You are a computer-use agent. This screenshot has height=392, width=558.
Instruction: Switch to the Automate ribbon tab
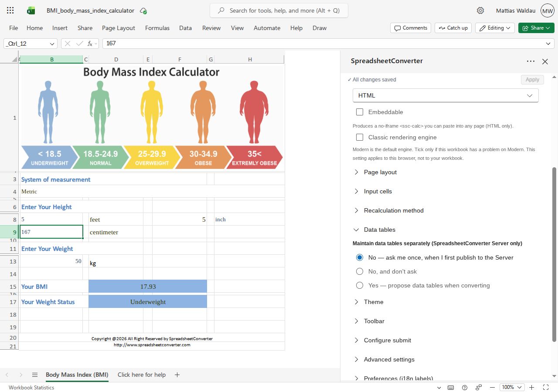click(267, 28)
